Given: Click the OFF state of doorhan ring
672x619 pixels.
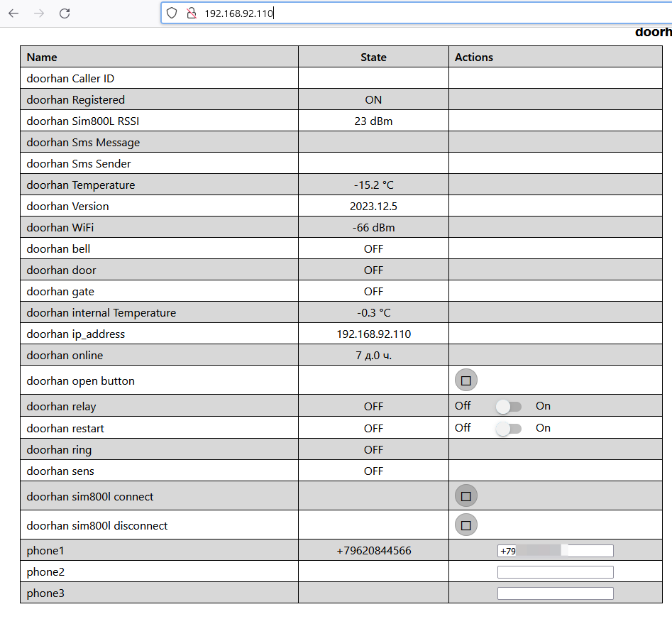Looking at the screenshot, I should [373, 450].
